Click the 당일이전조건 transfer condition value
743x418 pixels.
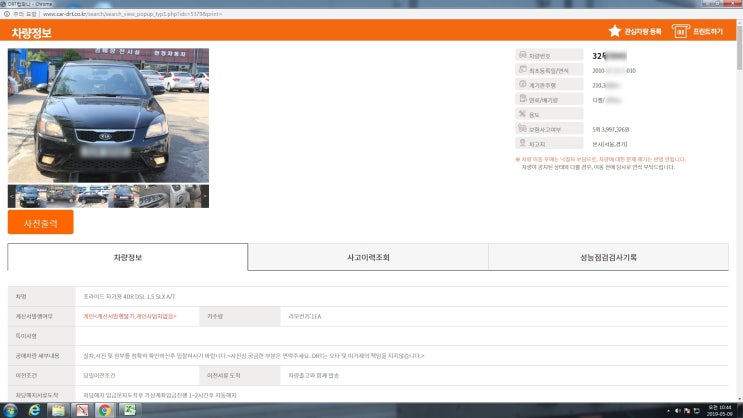coord(99,375)
